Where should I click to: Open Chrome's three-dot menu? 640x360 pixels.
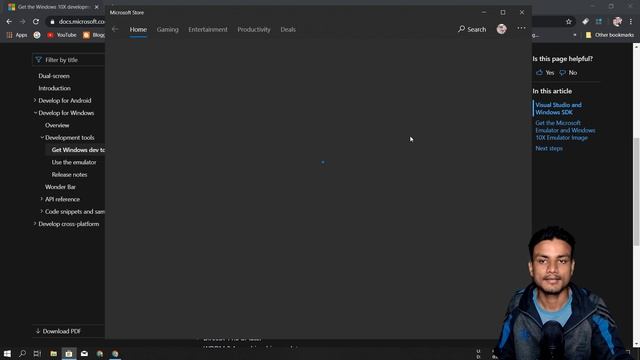631,22
